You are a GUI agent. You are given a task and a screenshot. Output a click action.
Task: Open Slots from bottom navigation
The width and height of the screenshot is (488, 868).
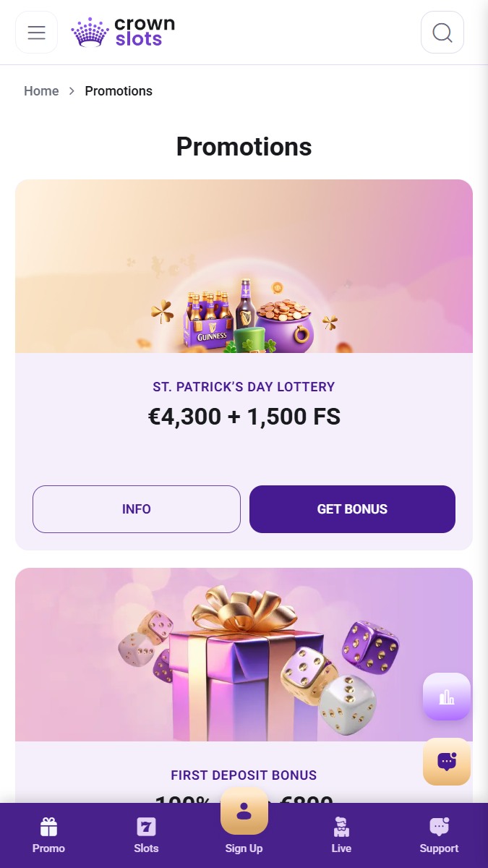(146, 835)
